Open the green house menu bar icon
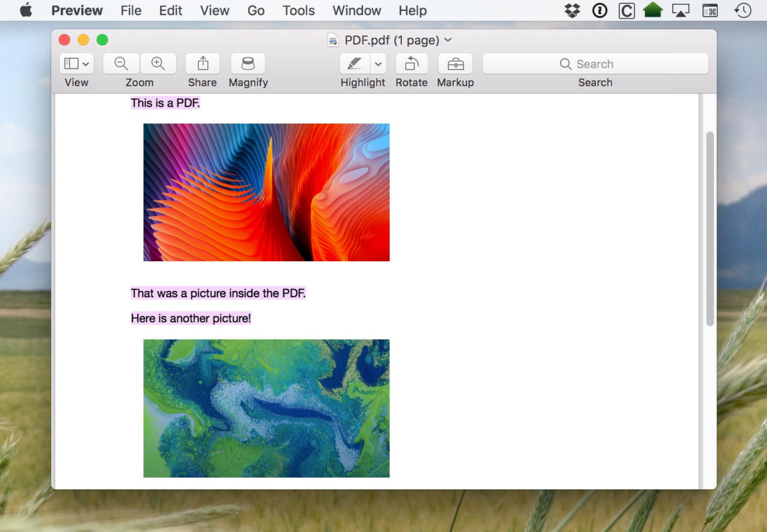 (x=653, y=10)
